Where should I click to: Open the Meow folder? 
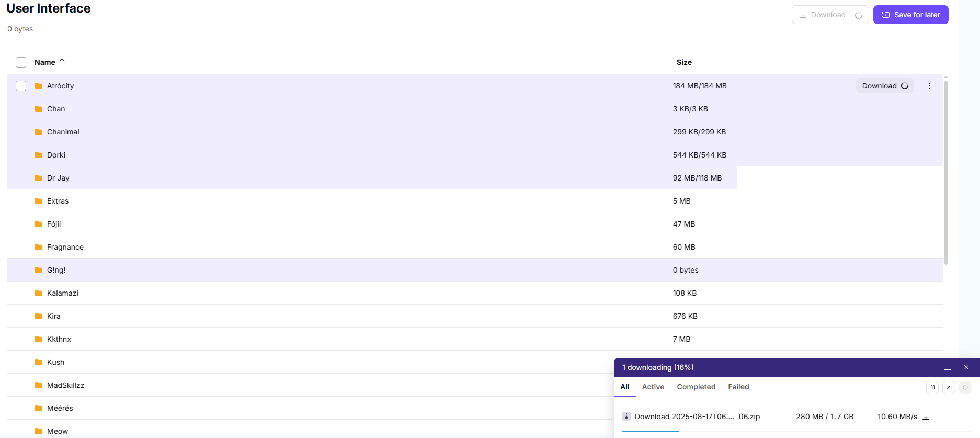coord(58,431)
